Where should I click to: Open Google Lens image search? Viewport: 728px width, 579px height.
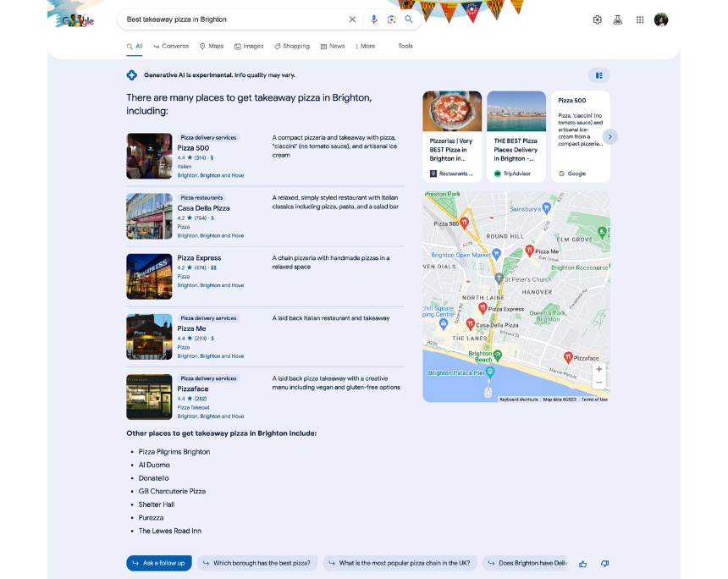(391, 19)
